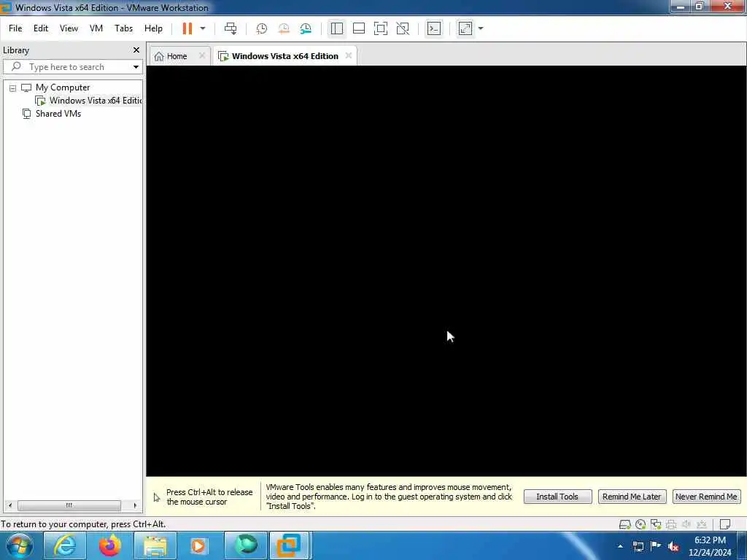
Task: Switch to Unity mode
Action: click(x=403, y=28)
